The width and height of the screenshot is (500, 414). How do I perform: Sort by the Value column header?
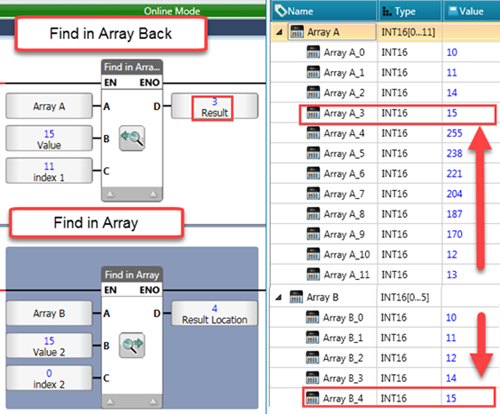point(471,11)
